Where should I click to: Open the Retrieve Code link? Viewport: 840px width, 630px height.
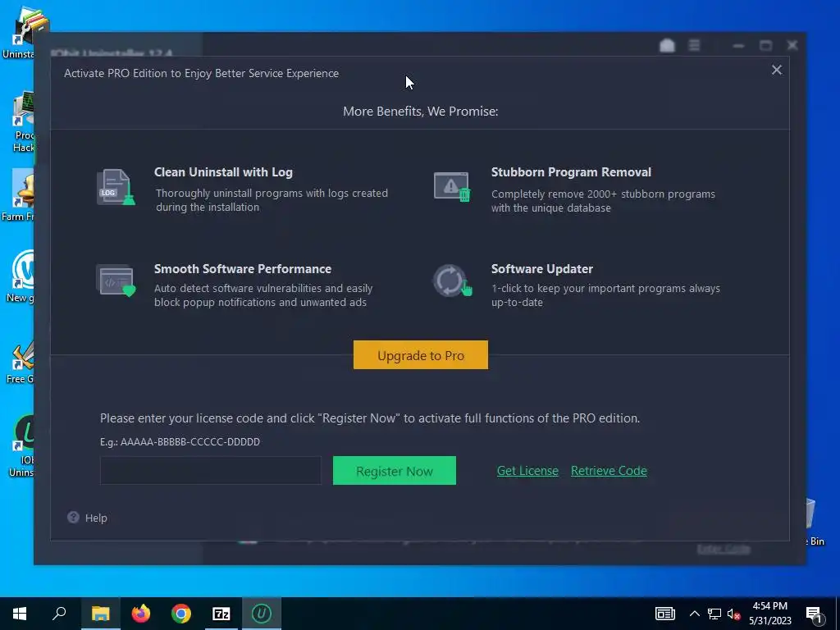coord(609,470)
